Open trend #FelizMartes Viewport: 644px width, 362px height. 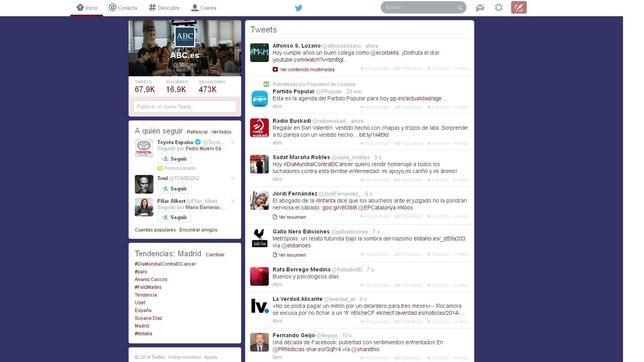click(148, 287)
